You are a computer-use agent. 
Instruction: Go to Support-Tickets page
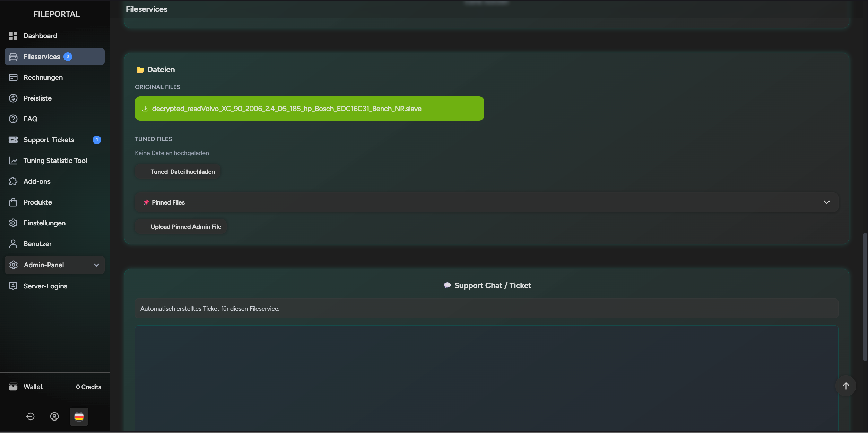pos(49,140)
